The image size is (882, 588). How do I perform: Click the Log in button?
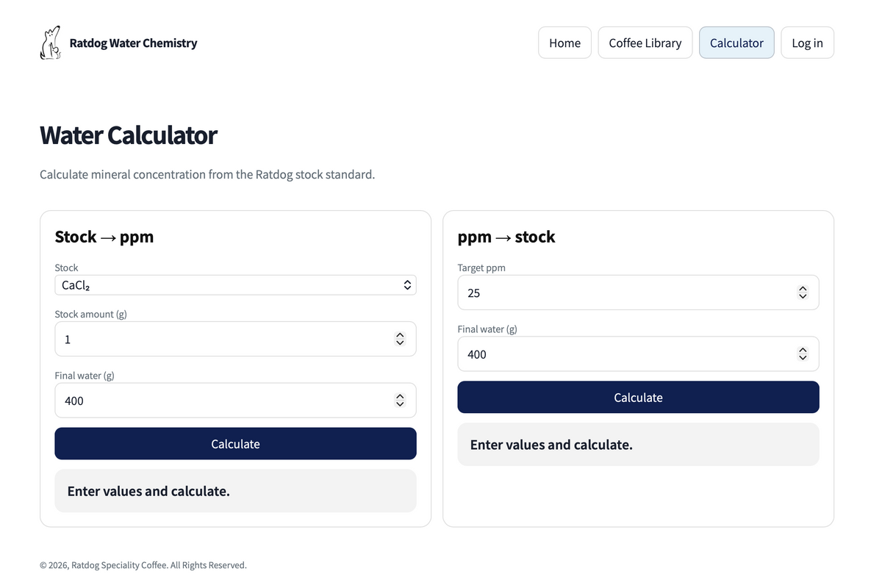tap(807, 43)
